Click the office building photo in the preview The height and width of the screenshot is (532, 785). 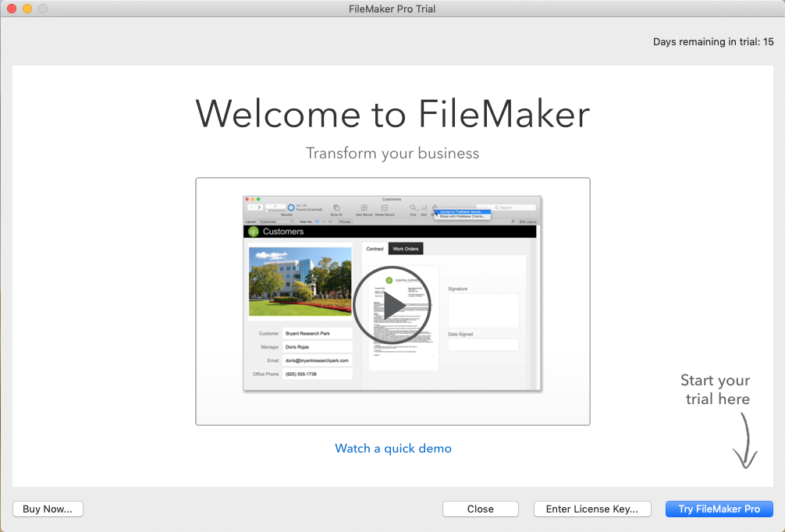299,281
